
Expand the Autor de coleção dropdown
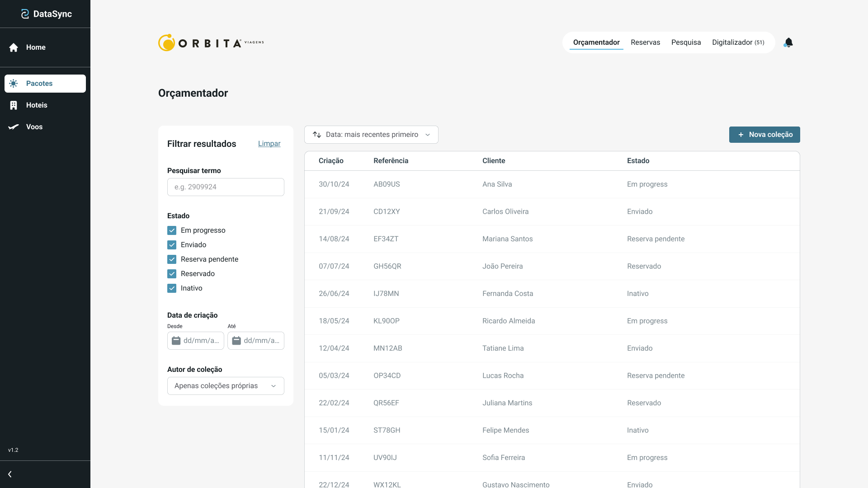pyautogui.click(x=226, y=386)
